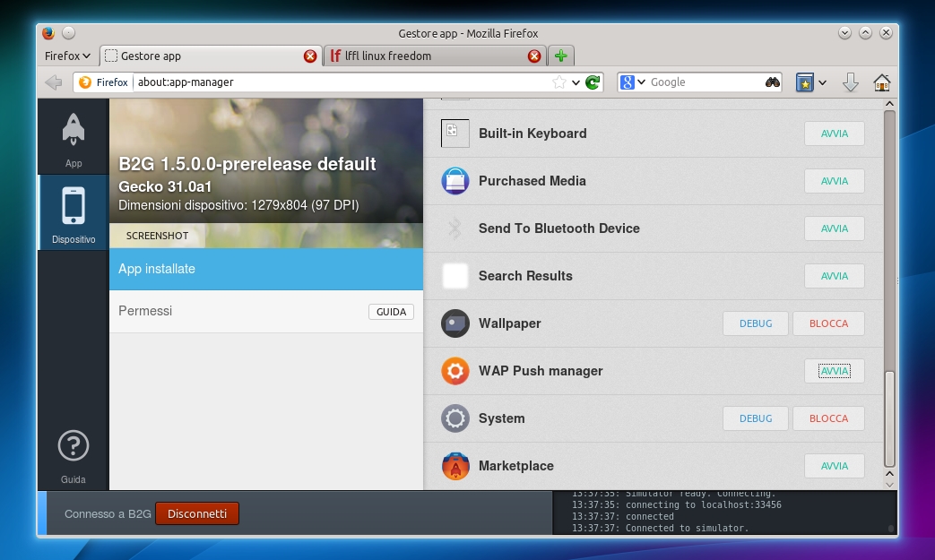935x560 pixels.
Task: Click the System gear app icon
Action: [x=455, y=418]
